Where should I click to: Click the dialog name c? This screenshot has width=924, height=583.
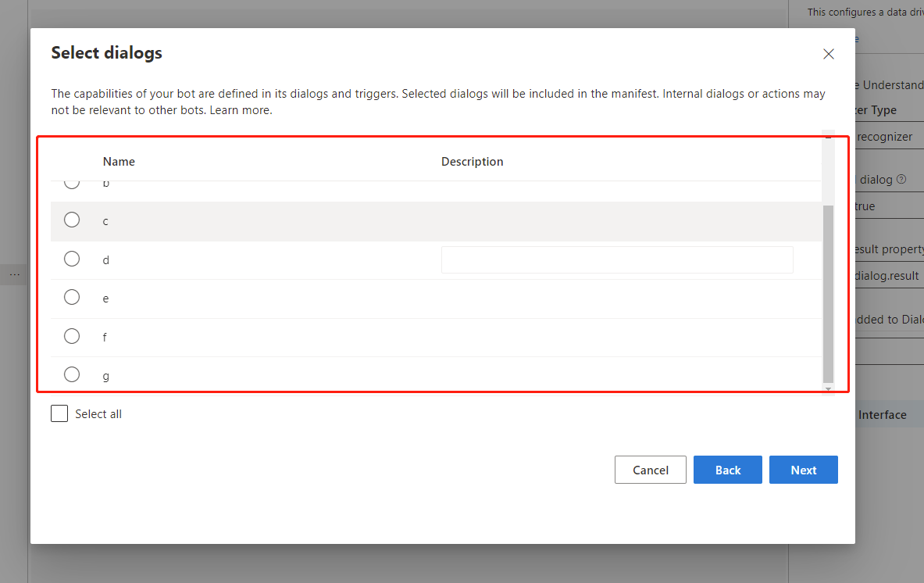[105, 222]
